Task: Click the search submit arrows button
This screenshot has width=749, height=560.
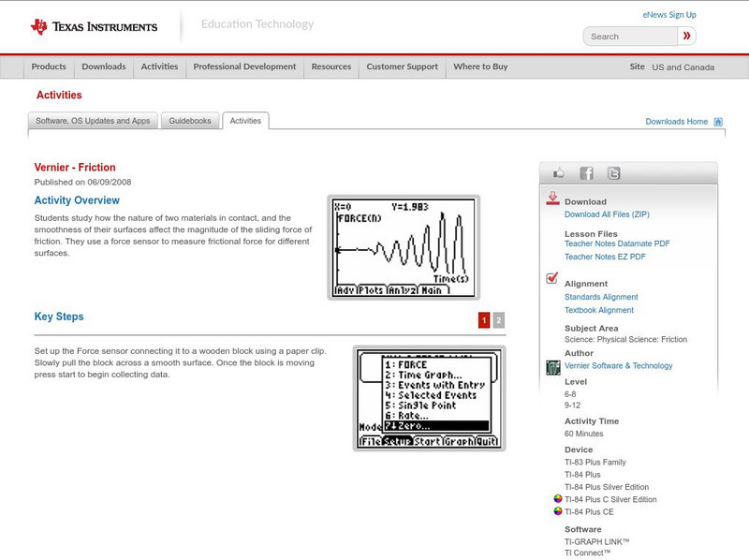Action: point(686,36)
